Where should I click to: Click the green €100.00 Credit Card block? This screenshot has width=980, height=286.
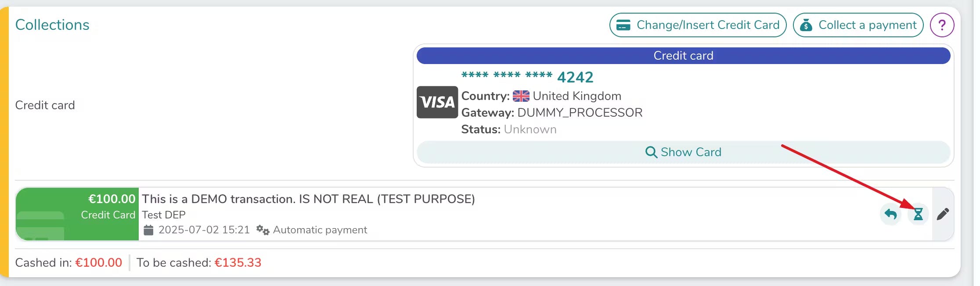pos(77,214)
